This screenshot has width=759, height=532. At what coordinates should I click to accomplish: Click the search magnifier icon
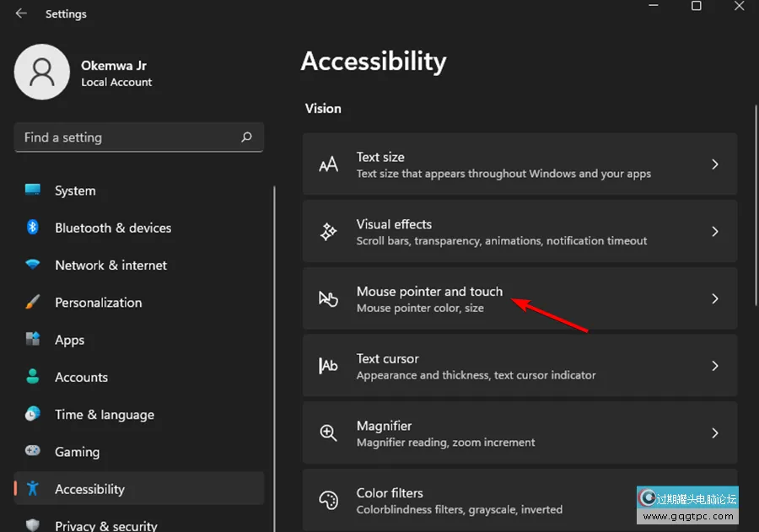coord(246,137)
